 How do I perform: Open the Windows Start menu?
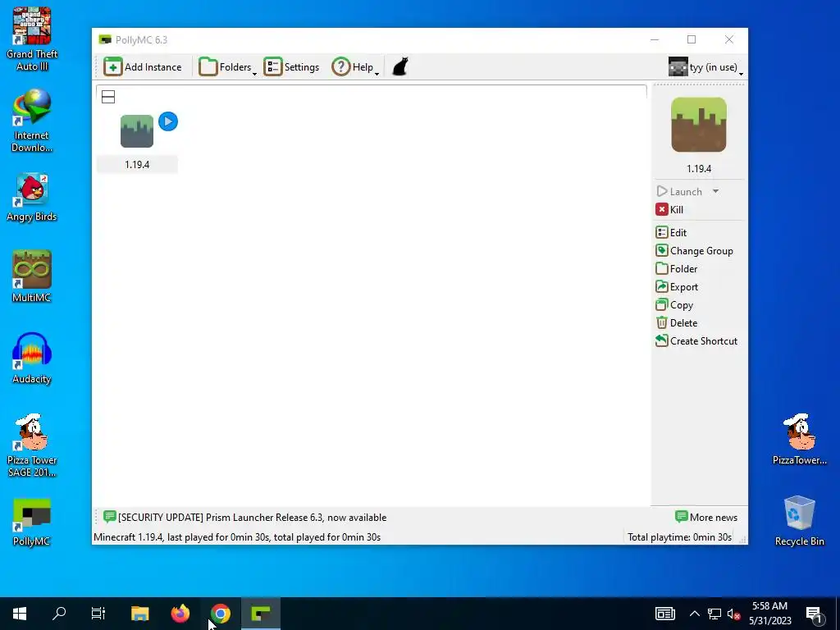(20, 614)
